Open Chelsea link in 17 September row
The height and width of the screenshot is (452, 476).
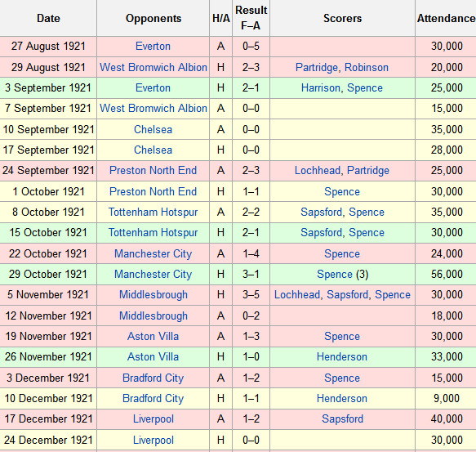(x=153, y=150)
